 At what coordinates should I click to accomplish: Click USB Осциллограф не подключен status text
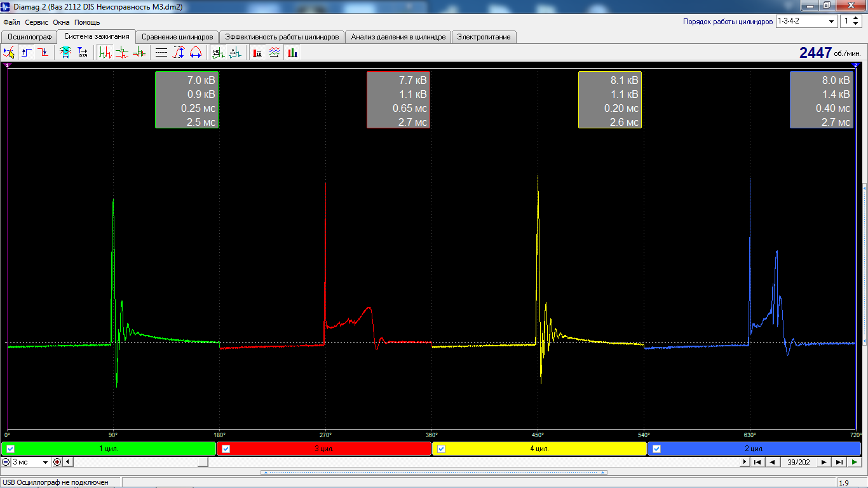(56, 482)
